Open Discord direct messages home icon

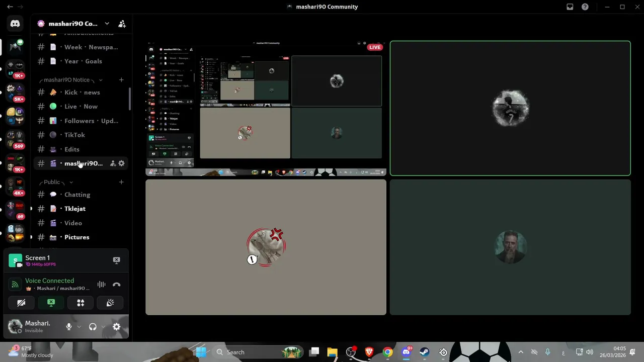tap(15, 24)
